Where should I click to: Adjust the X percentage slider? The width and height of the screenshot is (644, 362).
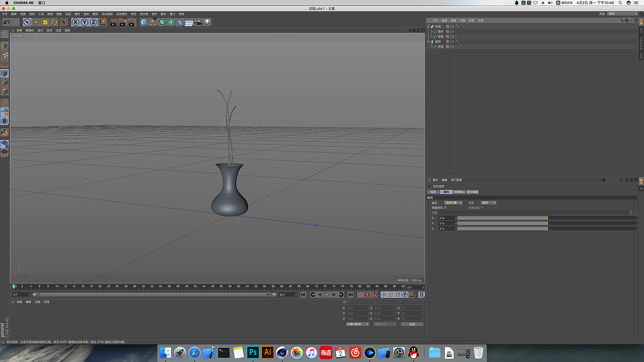(547, 218)
